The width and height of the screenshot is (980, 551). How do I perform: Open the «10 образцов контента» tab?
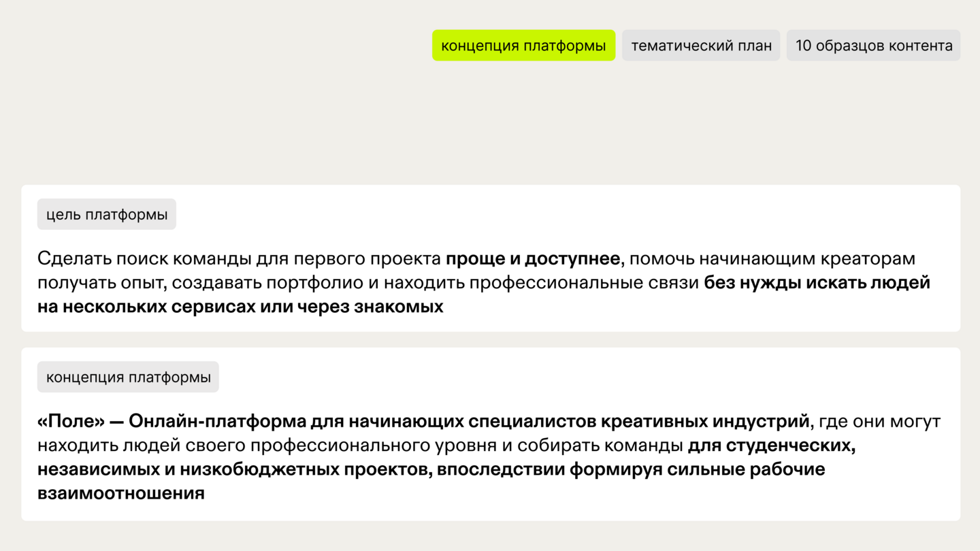tap(874, 46)
